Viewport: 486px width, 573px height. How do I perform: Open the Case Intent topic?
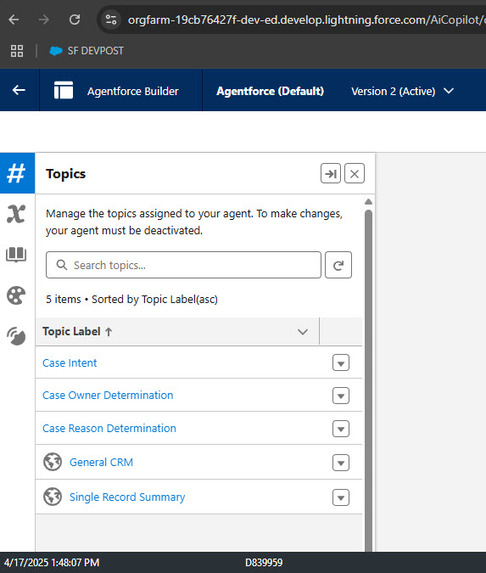70,363
